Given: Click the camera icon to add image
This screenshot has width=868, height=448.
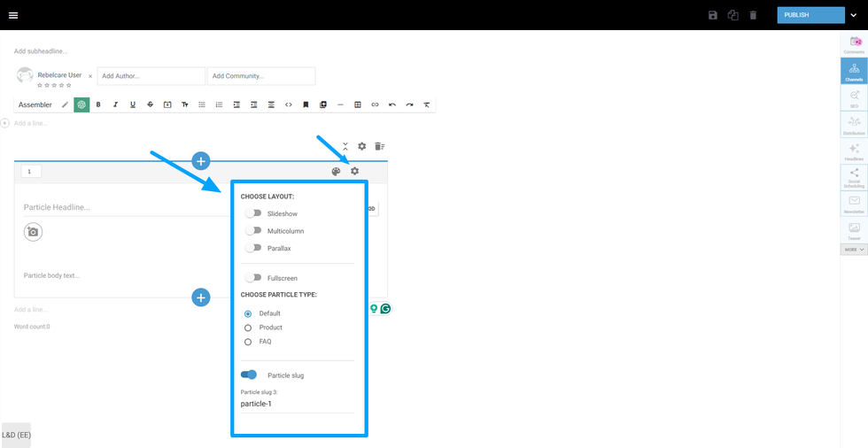Looking at the screenshot, I should [33, 232].
